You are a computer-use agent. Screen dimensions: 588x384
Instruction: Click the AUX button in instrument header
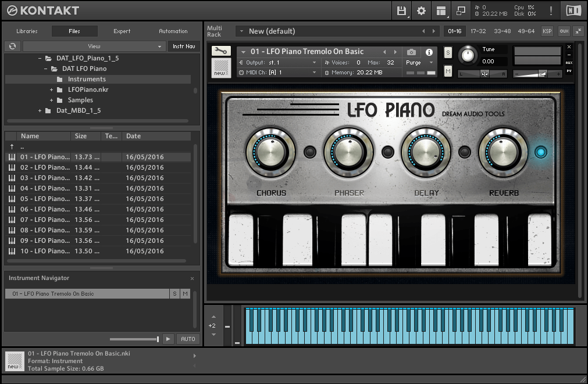569,63
